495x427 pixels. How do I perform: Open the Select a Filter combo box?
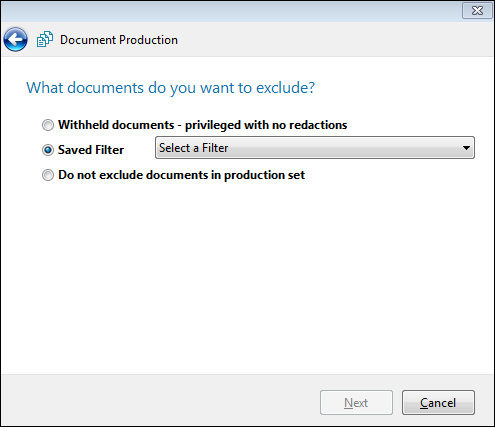tap(315, 148)
